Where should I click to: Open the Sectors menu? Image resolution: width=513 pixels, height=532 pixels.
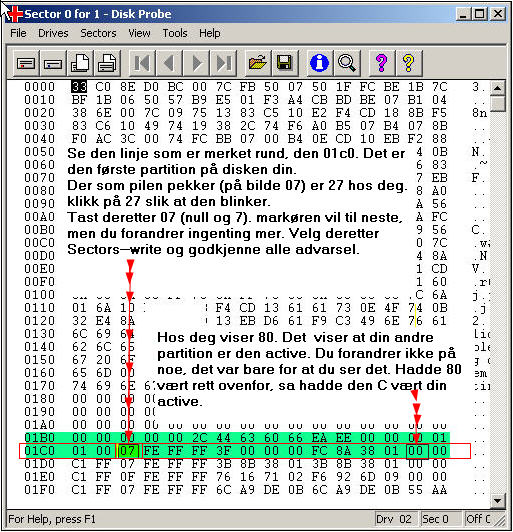[98, 33]
